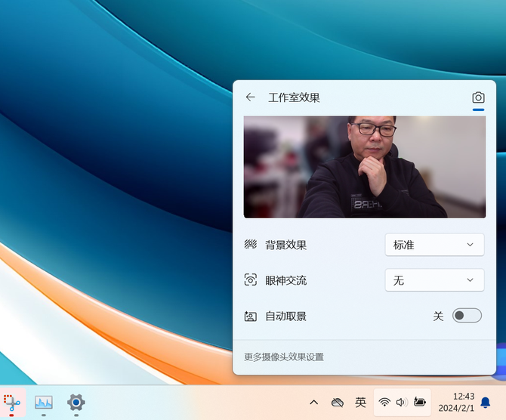506x420 pixels.
Task: Open Snipping Tool from the taskbar
Action: (x=12, y=403)
